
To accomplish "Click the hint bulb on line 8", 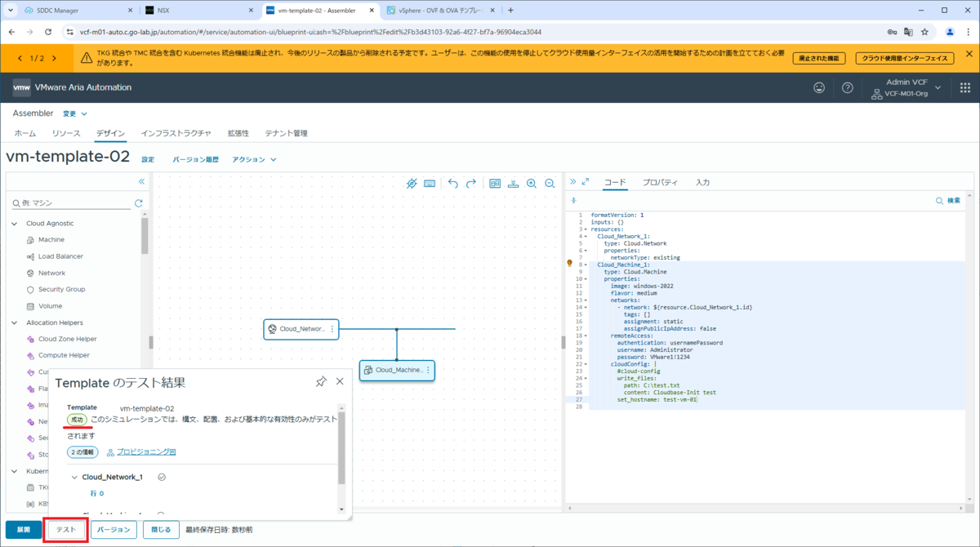I will point(570,264).
